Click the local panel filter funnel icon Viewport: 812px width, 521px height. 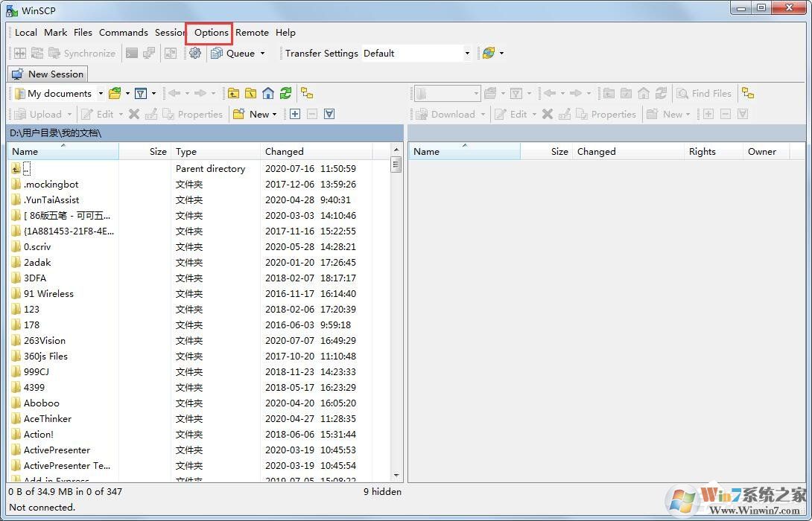click(x=140, y=94)
